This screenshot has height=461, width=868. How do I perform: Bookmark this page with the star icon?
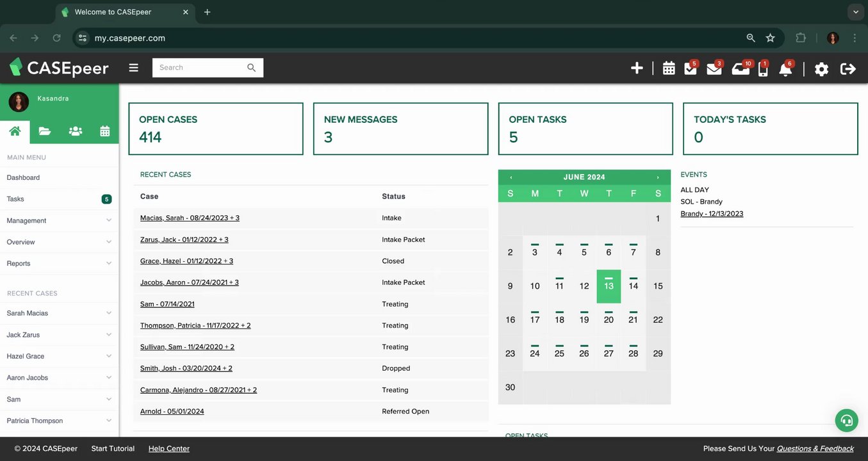point(770,38)
